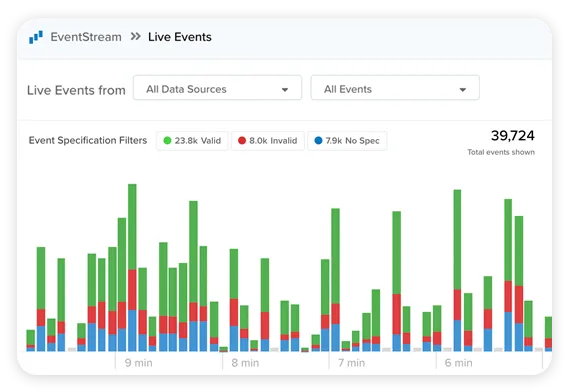The image size is (565, 391).
Task: Click the Total events shown label
Action: 501,152
